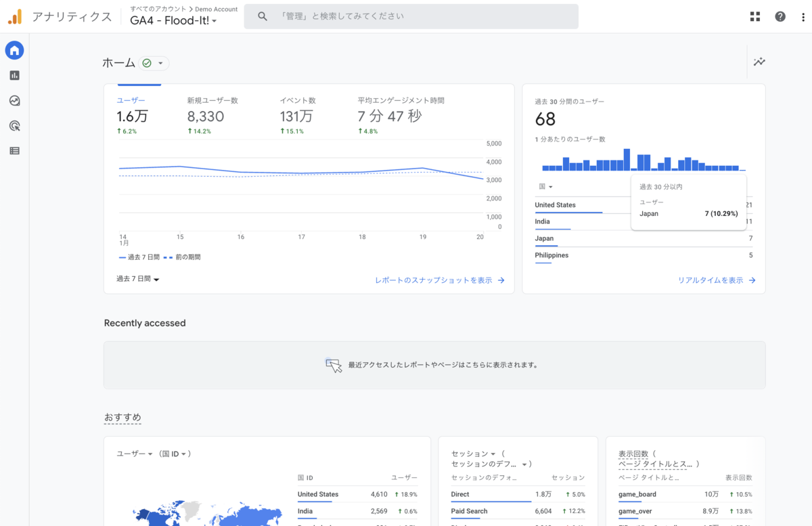812x526 pixels.
Task: Open the three-dot more options menu
Action: pos(803,17)
